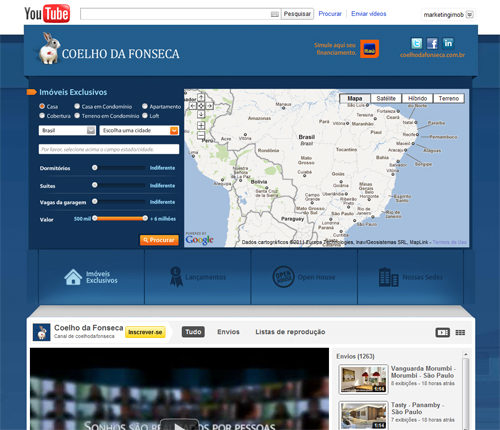
Task: Open the Brasil country dropdown
Action: (67, 130)
